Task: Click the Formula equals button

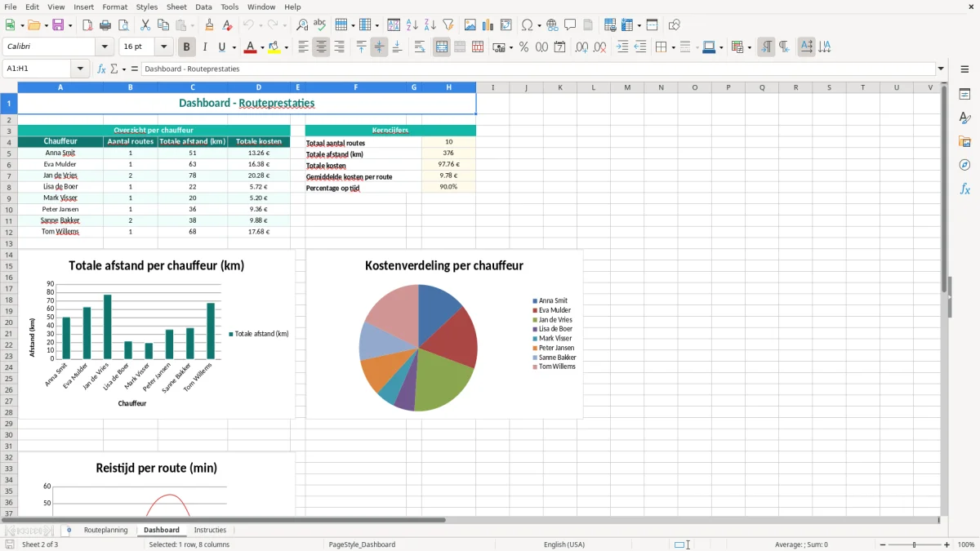Action: click(134, 69)
